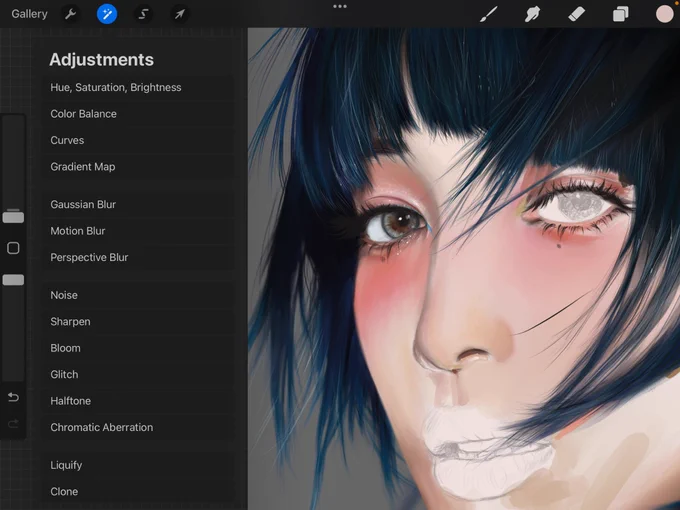This screenshot has height=510, width=680.
Task: Select the Glitch effect
Action: click(138, 375)
